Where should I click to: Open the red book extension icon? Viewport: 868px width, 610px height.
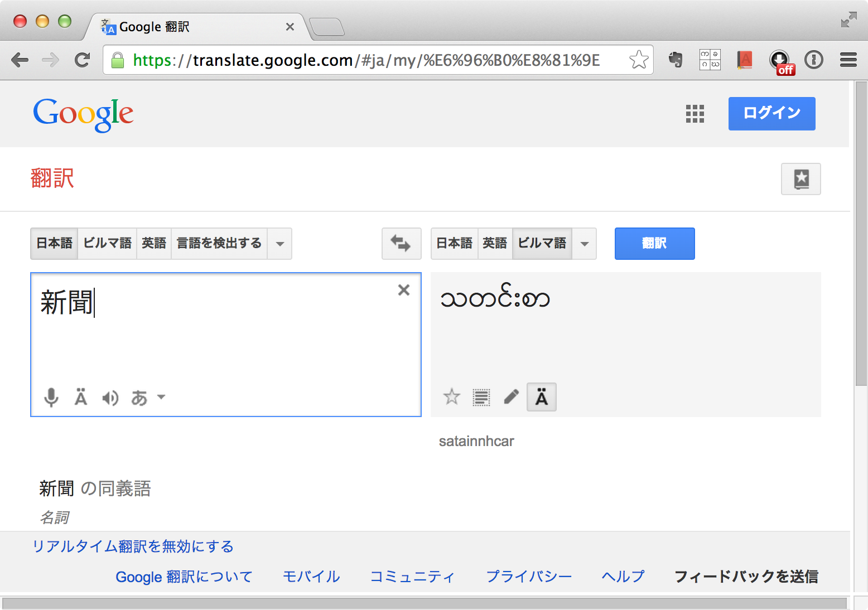744,60
